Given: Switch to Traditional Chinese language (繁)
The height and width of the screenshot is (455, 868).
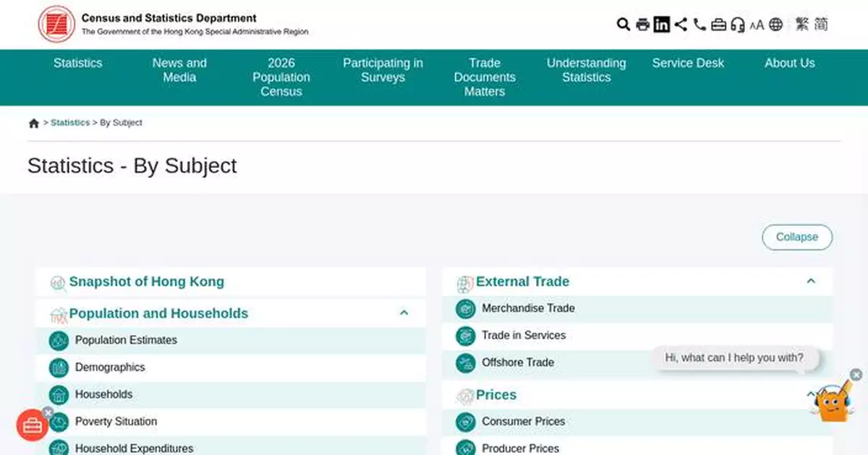Looking at the screenshot, I should click(801, 25).
